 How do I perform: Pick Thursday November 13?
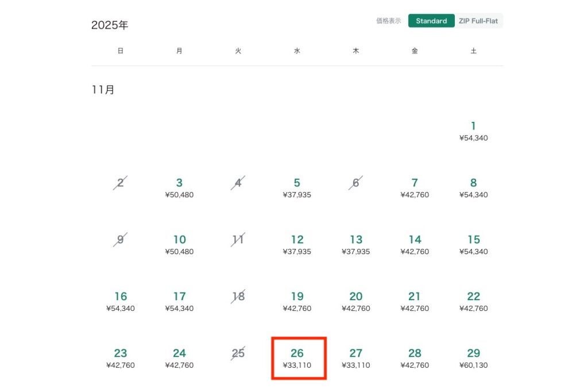click(x=356, y=245)
